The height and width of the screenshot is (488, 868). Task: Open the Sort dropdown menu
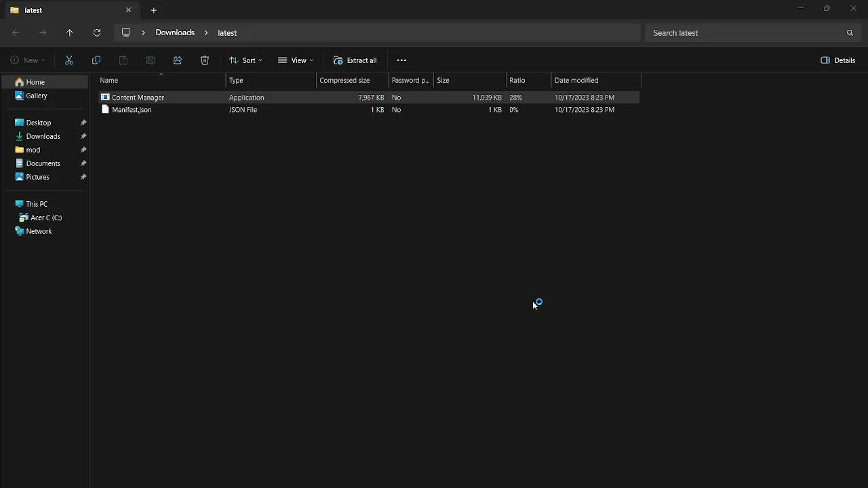245,60
